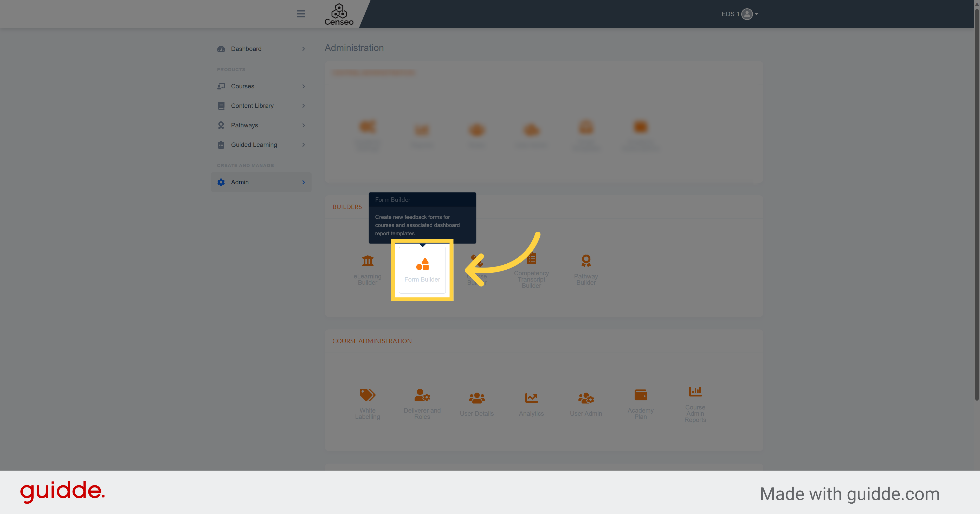980x514 pixels.
Task: Select the Competency Transcript Builder
Action: point(531,269)
